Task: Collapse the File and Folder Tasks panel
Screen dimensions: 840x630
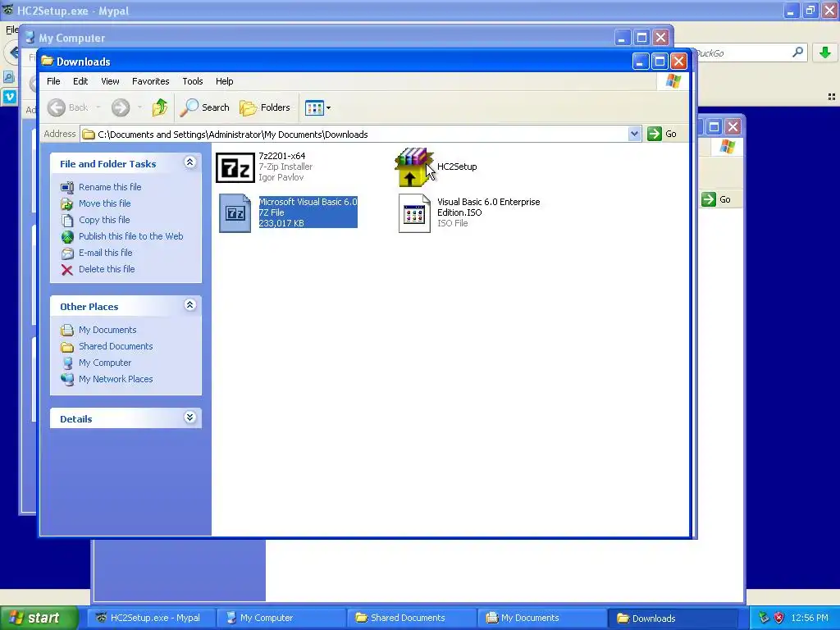Action: [x=189, y=162]
